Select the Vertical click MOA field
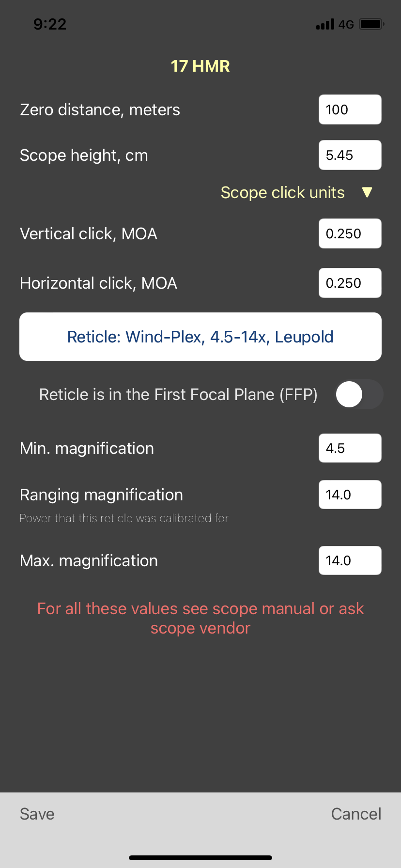This screenshot has width=401, height=868. [350, 233]
